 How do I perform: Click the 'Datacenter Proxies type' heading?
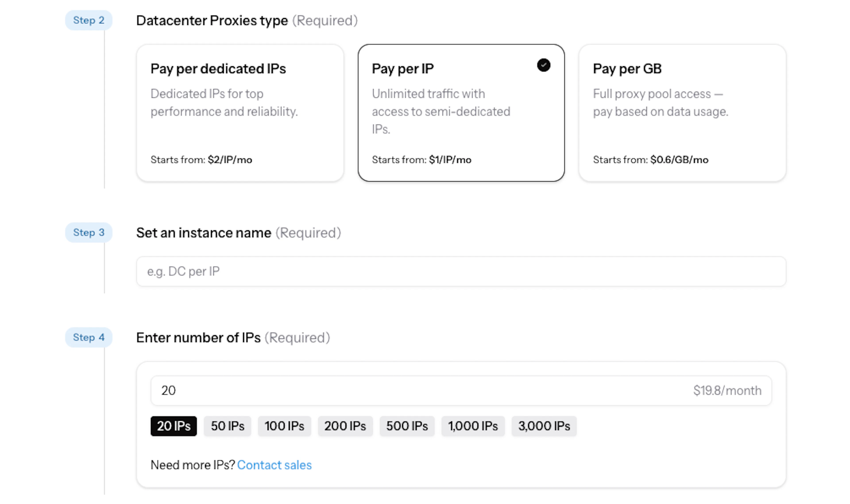pos(212,21)
